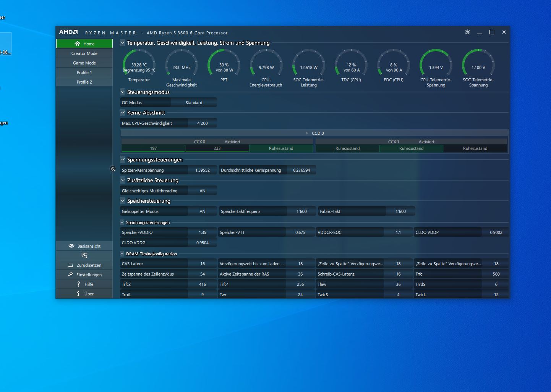Click Zurücksetzen button
Screen dimensions: 551x392
click(84, 265)
